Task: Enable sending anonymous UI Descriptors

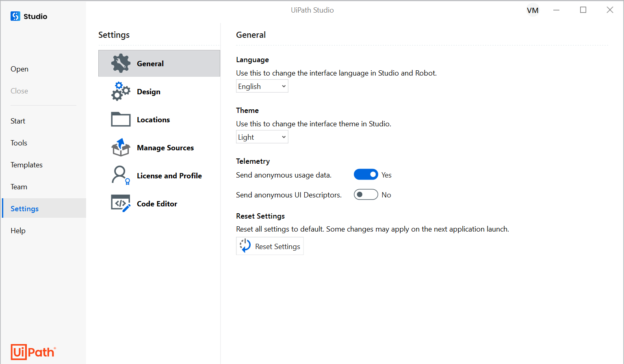Action: pyautogui.click(x=366, y=195)
